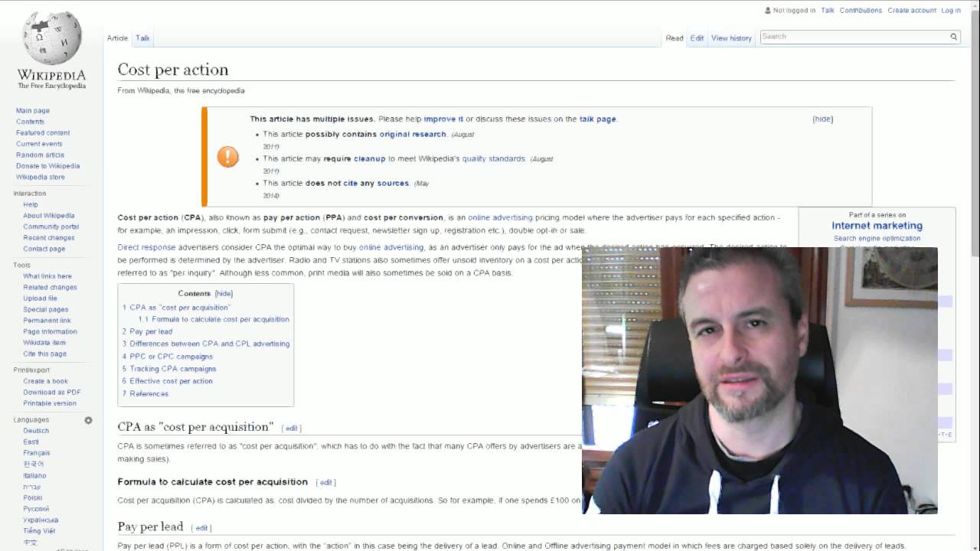Open Random article link
The image size is (980, 551).
(40, 155)
